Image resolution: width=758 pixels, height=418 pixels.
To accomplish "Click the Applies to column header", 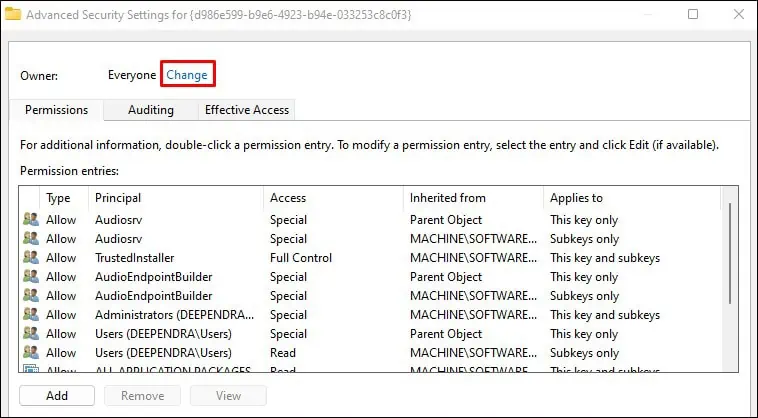I will click(632, 198).
